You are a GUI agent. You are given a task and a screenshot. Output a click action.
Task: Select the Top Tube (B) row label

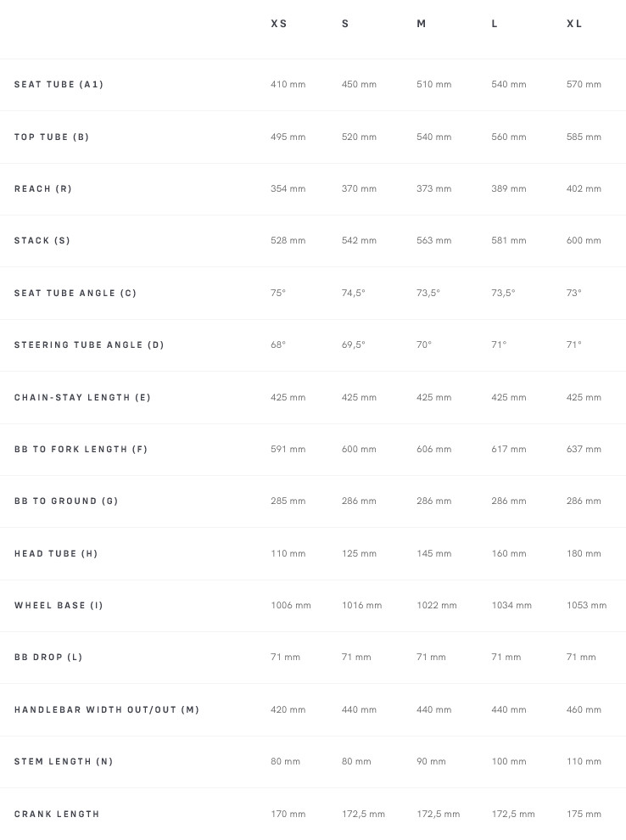(x=52, y=137)
